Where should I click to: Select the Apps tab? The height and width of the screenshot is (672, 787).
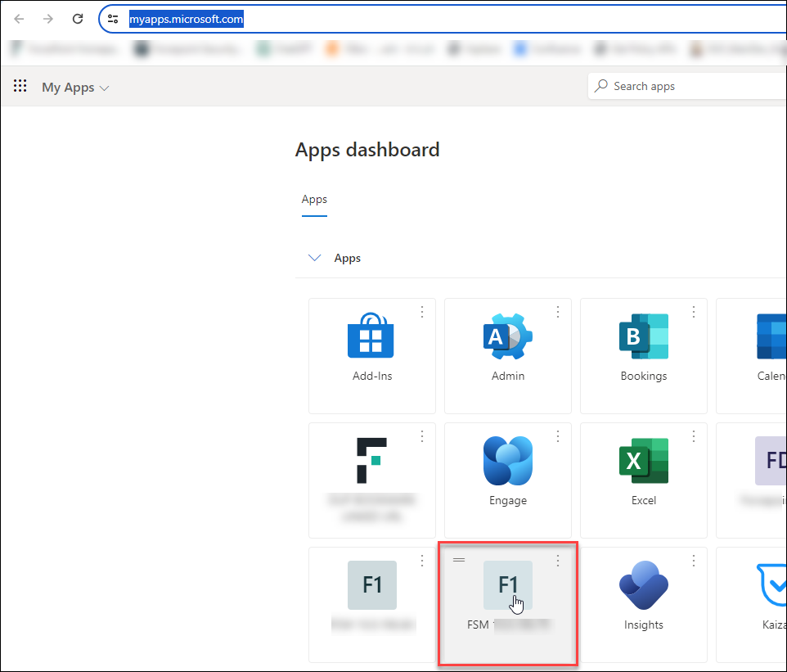[314, 199]
